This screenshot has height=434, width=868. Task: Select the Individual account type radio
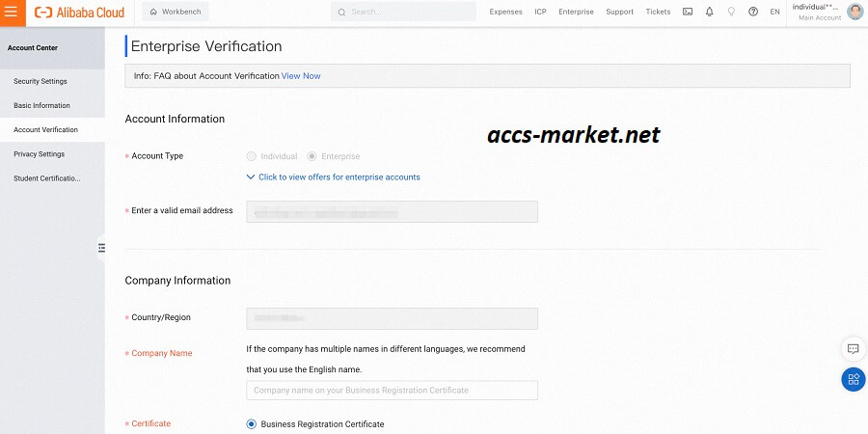(x=252, y=156)
